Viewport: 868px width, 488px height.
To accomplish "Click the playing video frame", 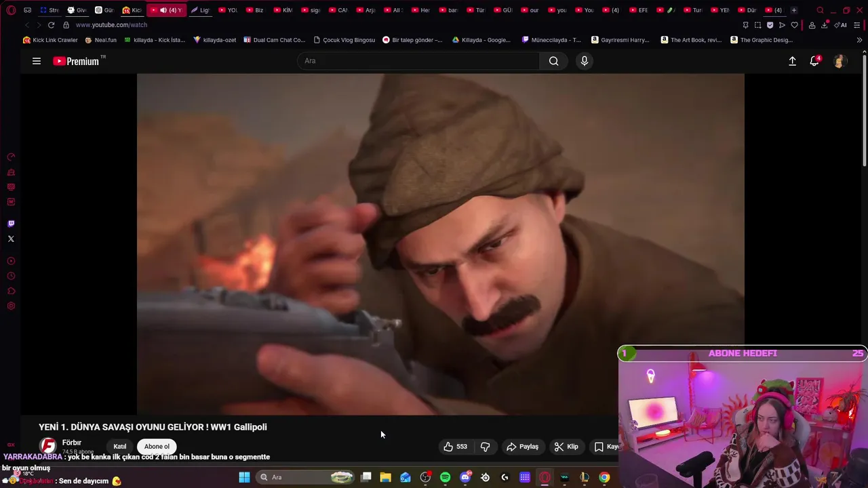I will [x=440, y=244].
